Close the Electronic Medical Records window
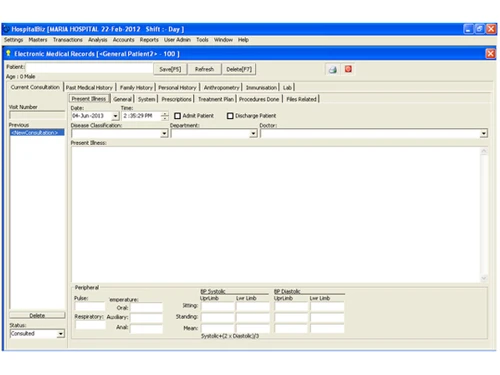 (x=490, y=54)
